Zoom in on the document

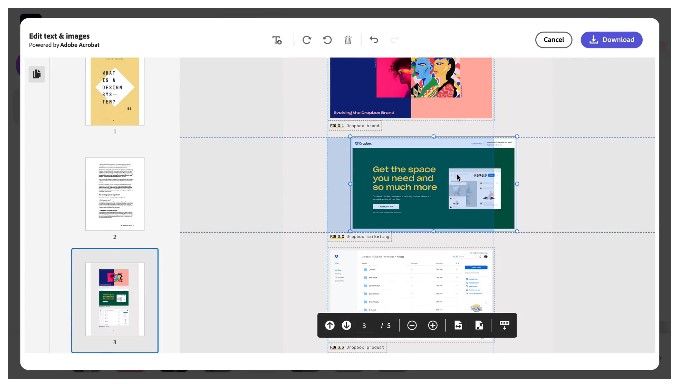[x=433, y=325]
